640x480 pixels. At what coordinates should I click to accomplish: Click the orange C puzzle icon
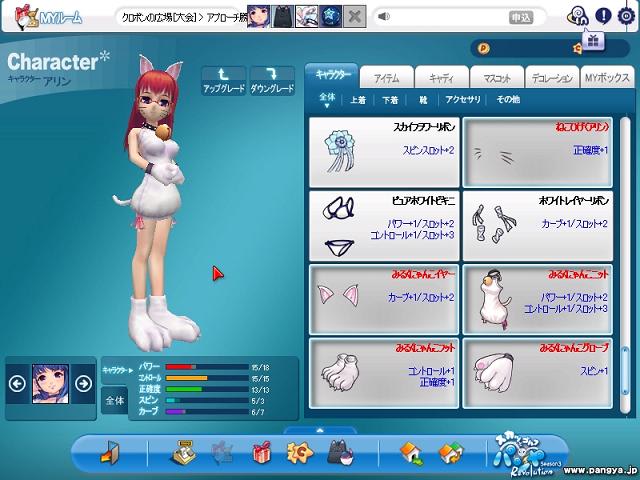(300, 452)
